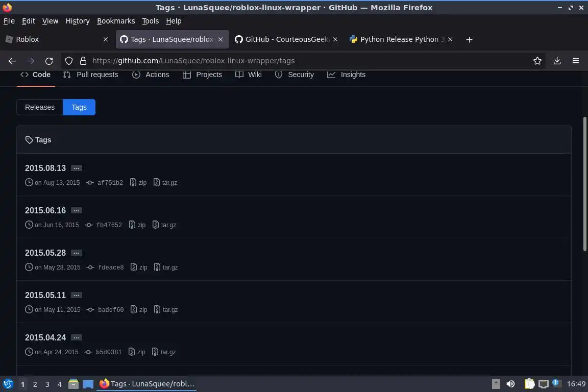Download zip for tag 2015.05.11

139,310
